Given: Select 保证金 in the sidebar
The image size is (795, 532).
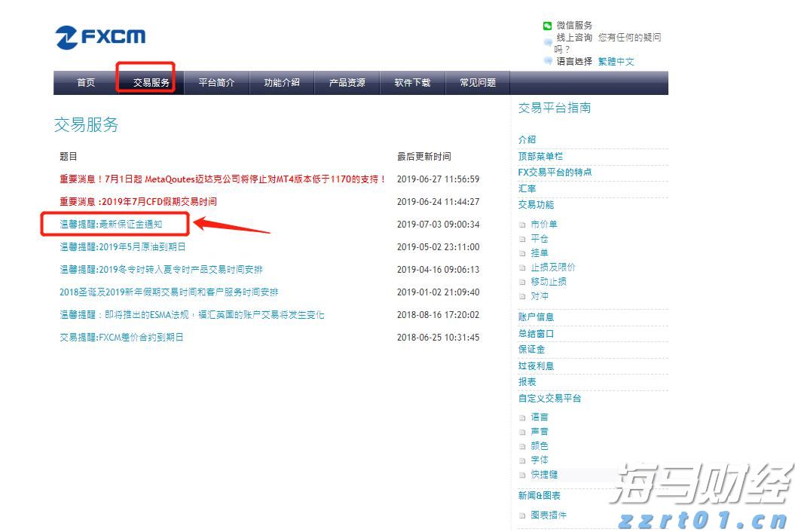Looking at the screenshot, I should (531, 349).
